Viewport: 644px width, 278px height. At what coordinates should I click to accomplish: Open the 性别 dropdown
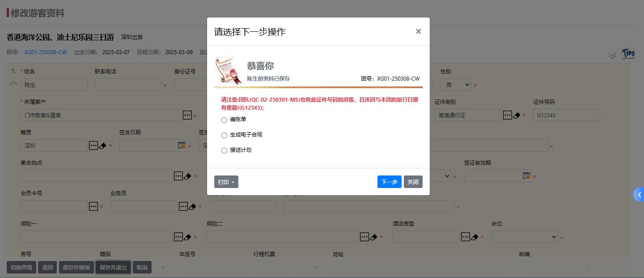[x=456, y=85]
